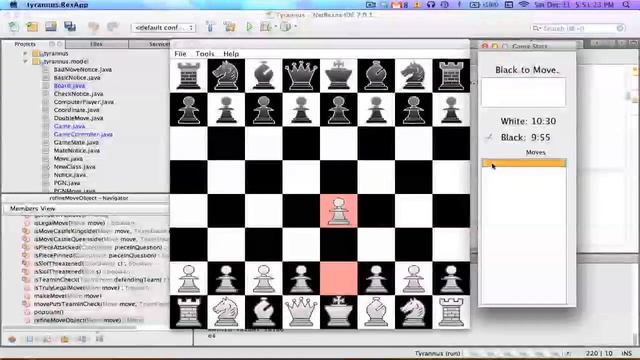Select the white queen piece

pos(301,312)
